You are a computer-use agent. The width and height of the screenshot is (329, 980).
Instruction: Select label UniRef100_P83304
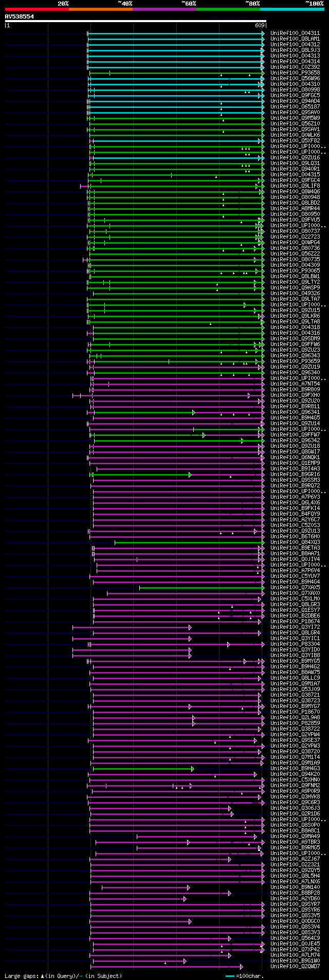(295, 644)
